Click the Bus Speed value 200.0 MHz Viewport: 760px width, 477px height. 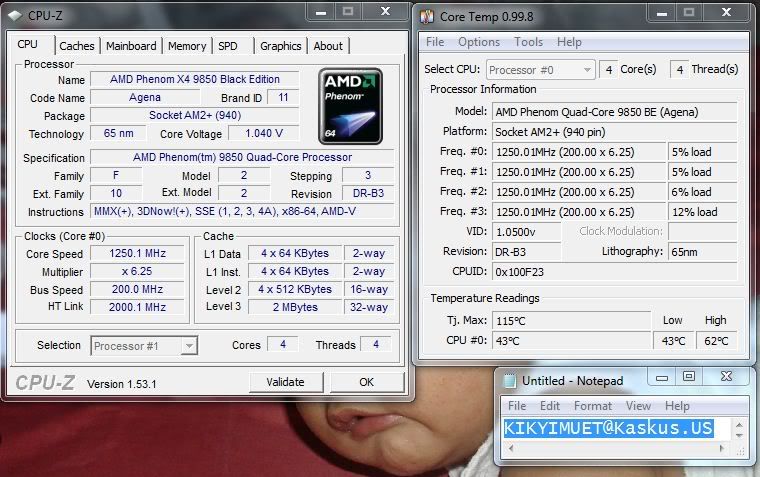(x=138, y=289)
